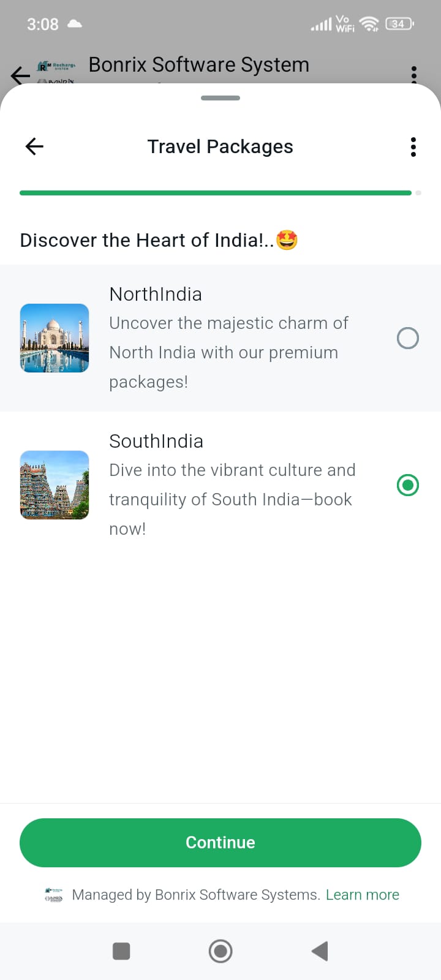Tap the back arrow beside Travel Packages
Viewport: 441px width, 980px height.
pyautogui.click(x=34, y=146)
